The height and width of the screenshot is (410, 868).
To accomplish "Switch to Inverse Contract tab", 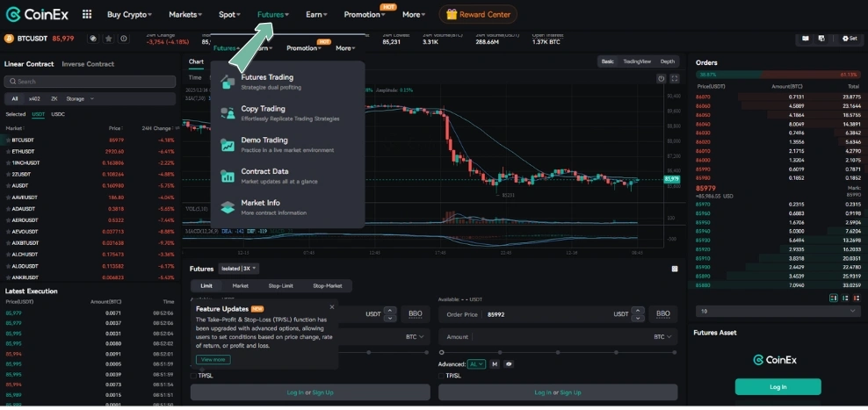I will [88, 63].
